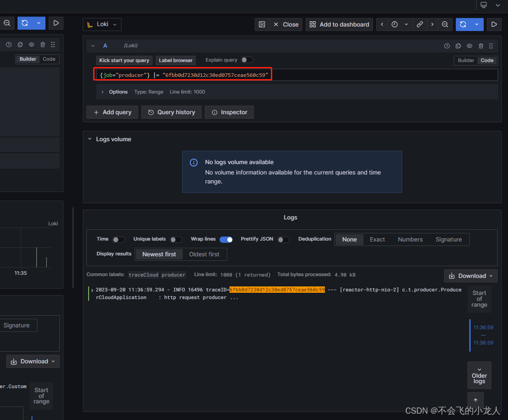This screenshot has height=420, width=508.
Task: Open Query history
Action: (x=171, y=112)
